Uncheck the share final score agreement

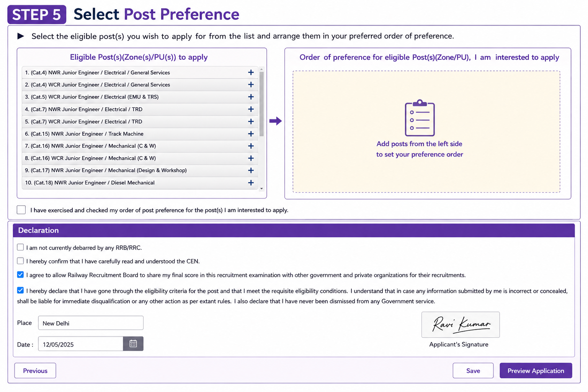point(21,274)
